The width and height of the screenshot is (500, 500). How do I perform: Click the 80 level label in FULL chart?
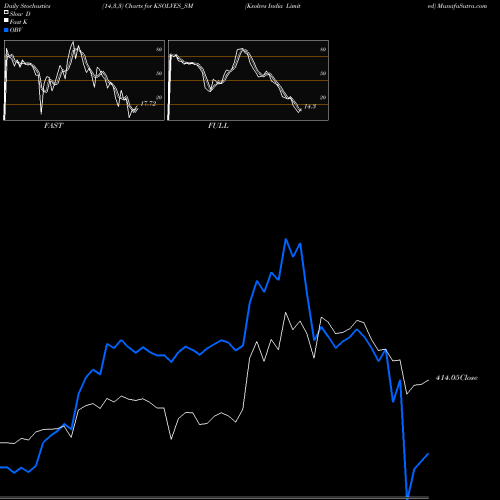[323, 49]
